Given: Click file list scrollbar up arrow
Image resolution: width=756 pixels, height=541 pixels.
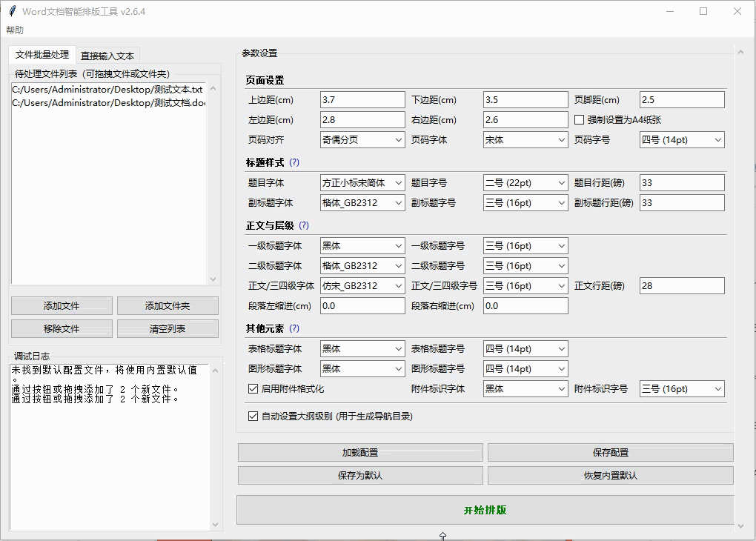Looking at the screenshot, I should 213,89.
